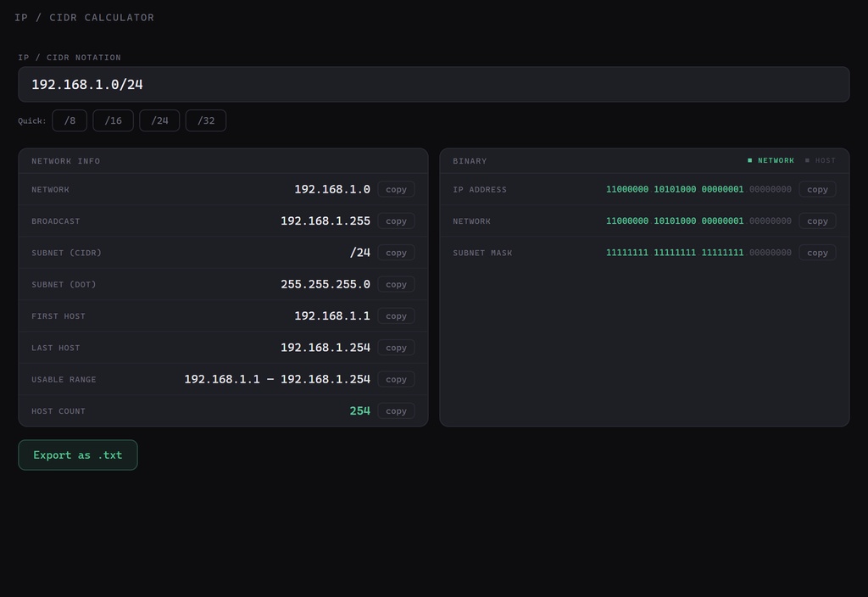Select the /24 quick preset
This screenshot has width=868, height=597.
159,120
